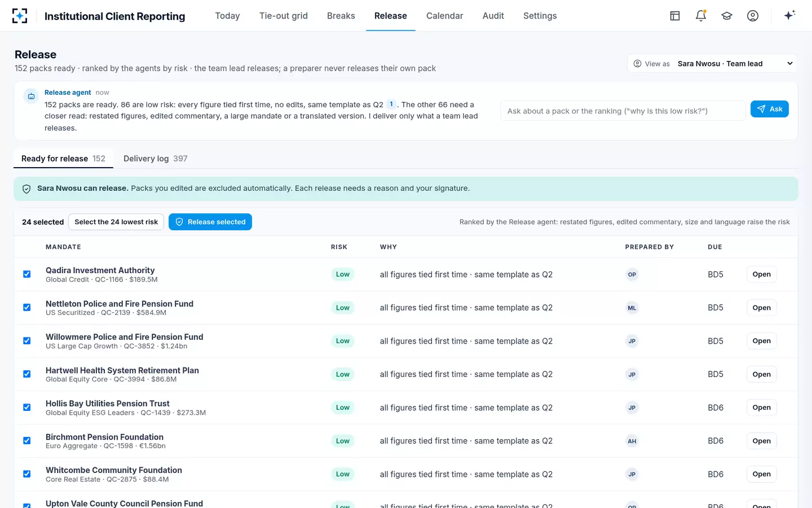The height and width of the screenshot is (508, 812).
Task: Open the graduation cap learning icon
Action: coord(727,16)
